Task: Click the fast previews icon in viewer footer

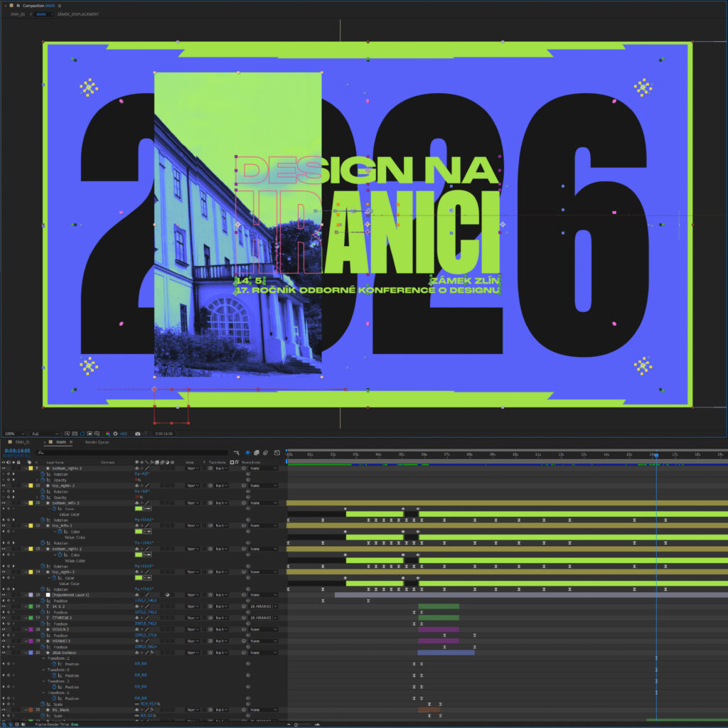Action: click(68, 434)
